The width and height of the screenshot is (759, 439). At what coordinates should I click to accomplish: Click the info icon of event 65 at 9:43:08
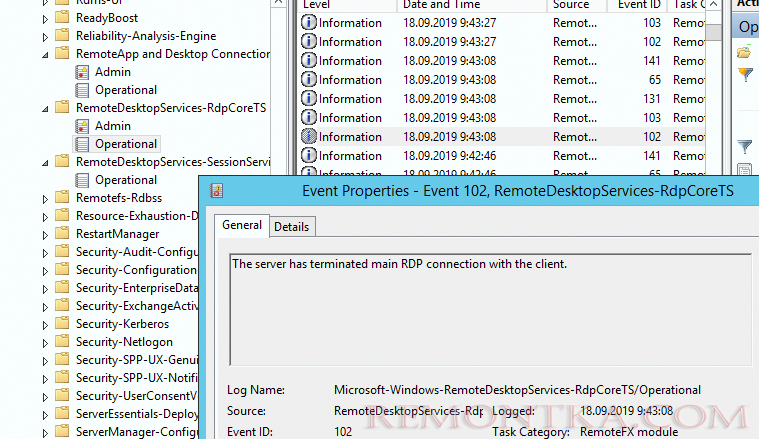click(309, 79)
